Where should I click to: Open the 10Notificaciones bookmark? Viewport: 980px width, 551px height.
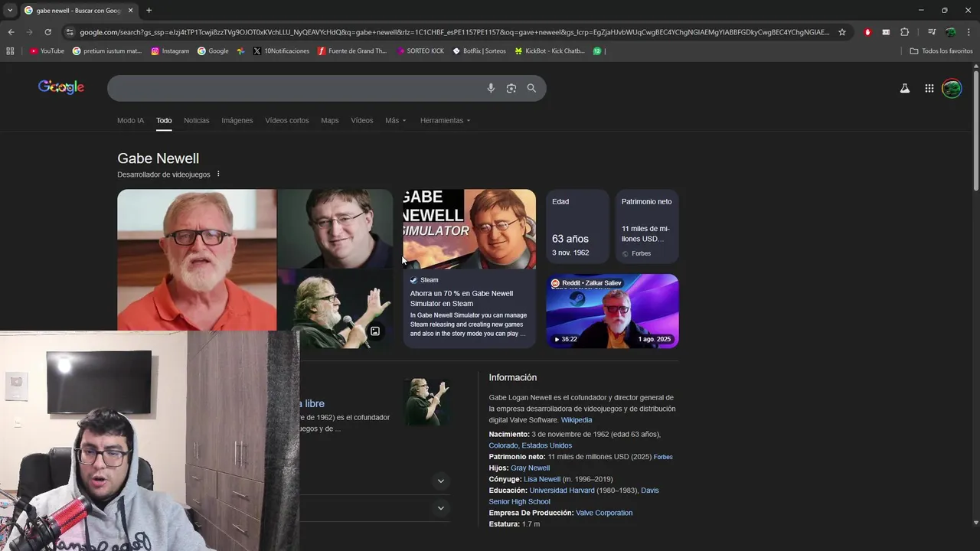(281, 51)
